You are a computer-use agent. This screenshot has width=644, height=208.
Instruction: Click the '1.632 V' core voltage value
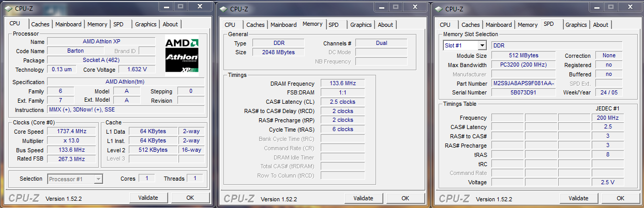(137, 69)
